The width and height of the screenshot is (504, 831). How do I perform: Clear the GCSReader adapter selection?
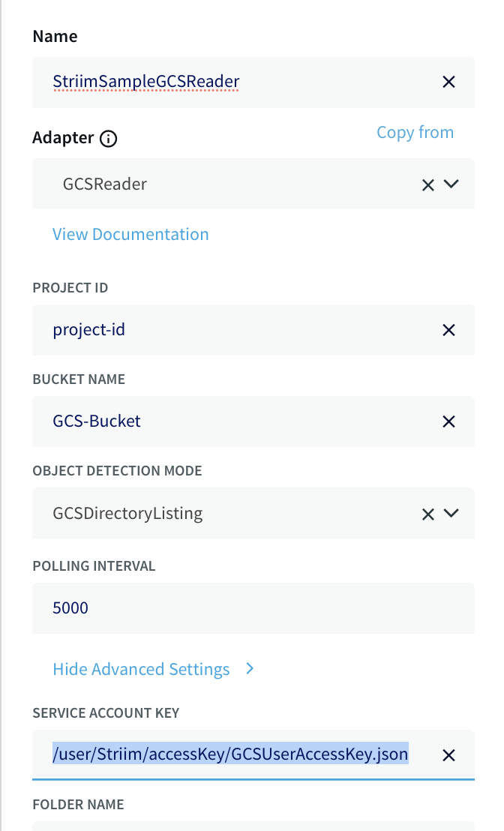[427, 184]
